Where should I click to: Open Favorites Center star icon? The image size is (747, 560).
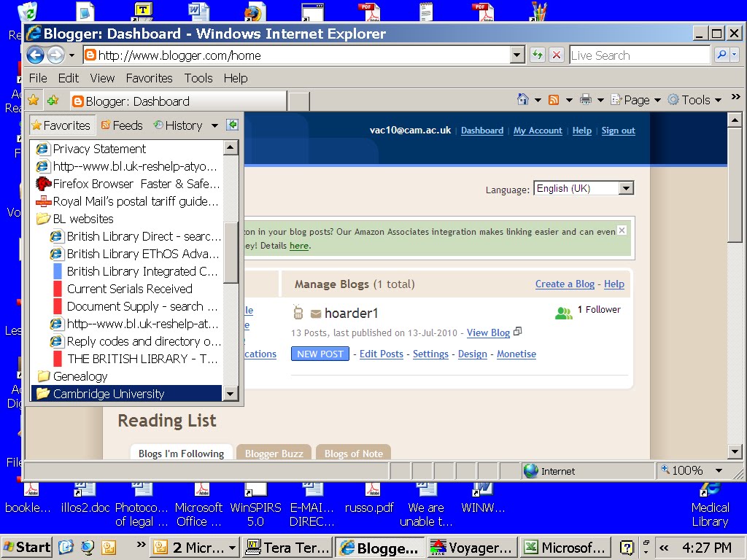point(34,101)
